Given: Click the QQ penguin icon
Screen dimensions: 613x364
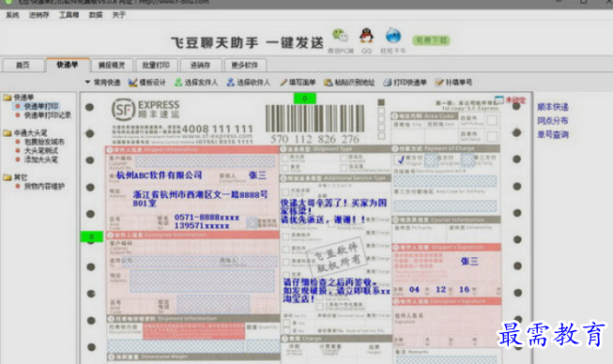Looking at the screenshot, I should pos(366,36).
